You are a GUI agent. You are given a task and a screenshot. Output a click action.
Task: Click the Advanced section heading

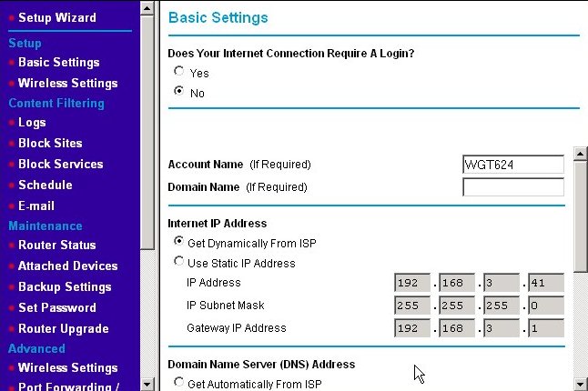coord(36,348)
